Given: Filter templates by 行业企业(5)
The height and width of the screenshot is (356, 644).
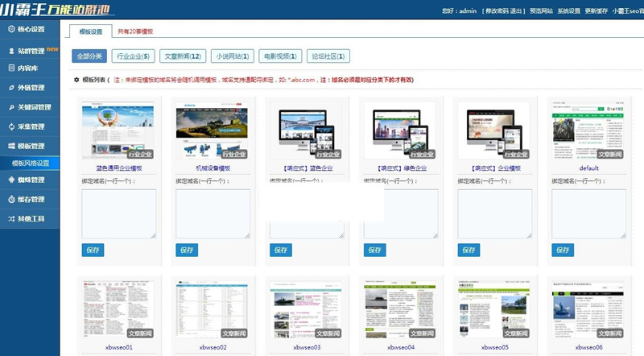Looking at the screenshot, I should (133, 56).
